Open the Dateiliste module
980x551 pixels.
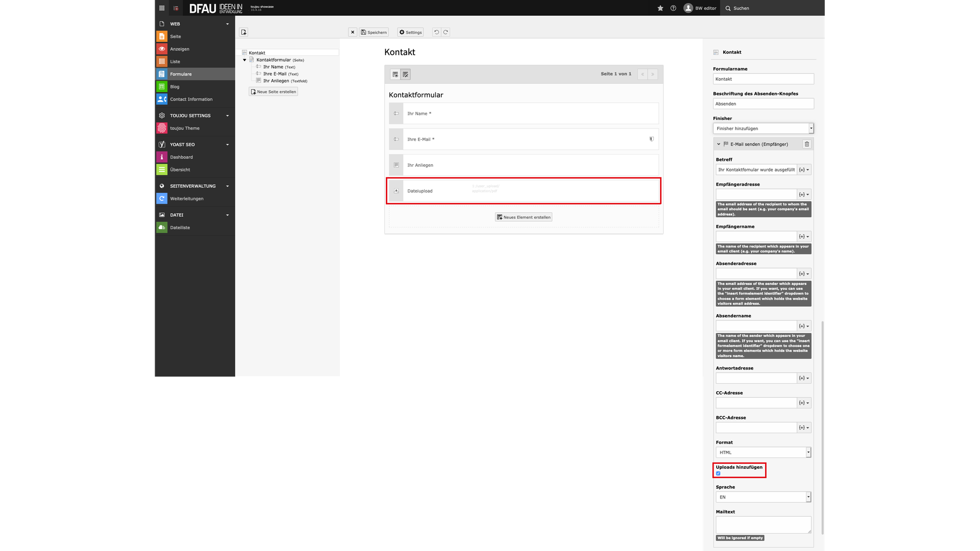coord(180,228)
